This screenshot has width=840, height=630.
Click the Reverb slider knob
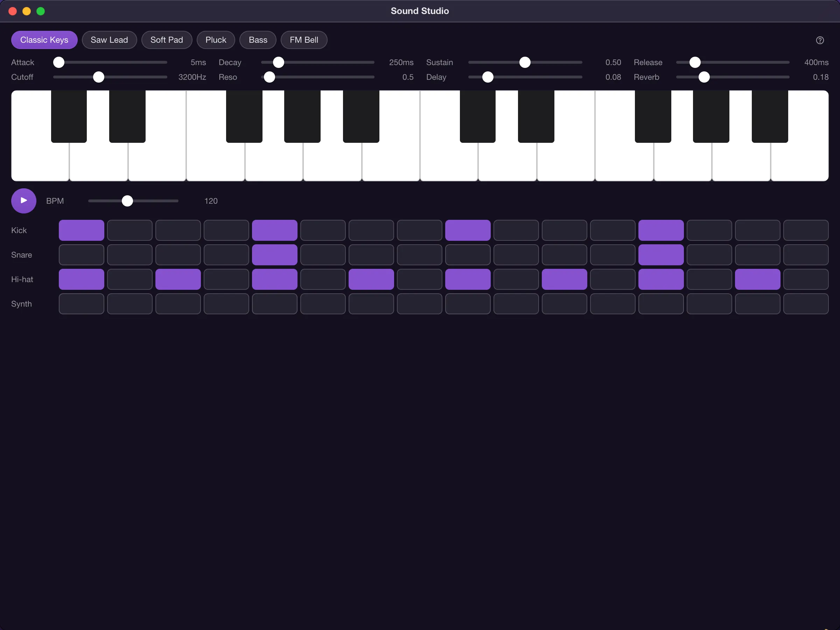(704, 77)
